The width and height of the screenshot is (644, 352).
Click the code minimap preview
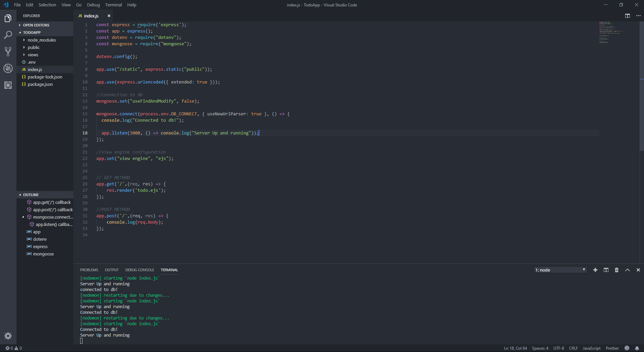(612, 32)
